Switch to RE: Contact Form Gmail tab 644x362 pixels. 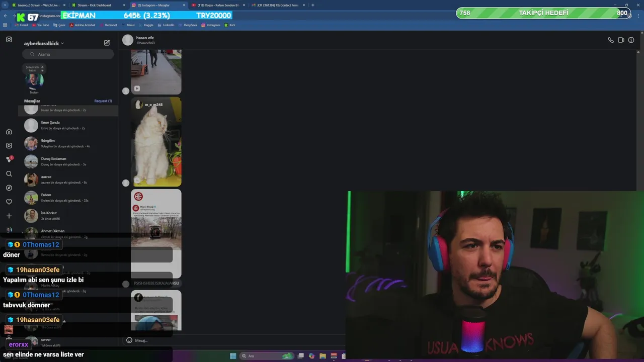point(277,5)
